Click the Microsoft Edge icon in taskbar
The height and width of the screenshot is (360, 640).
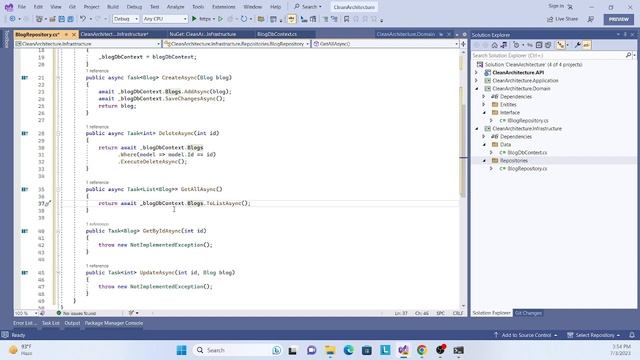tap(348, 350)
